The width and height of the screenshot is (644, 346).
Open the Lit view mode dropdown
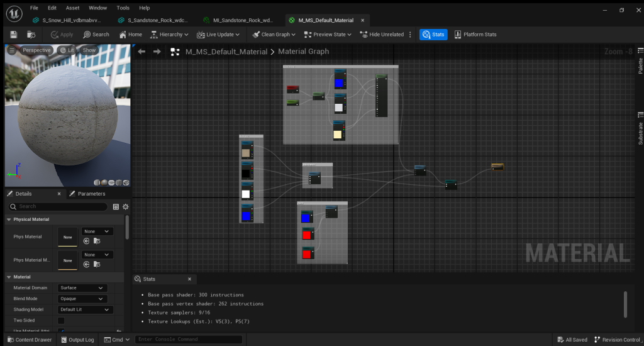pyautogui.click(x=67, y=50)
